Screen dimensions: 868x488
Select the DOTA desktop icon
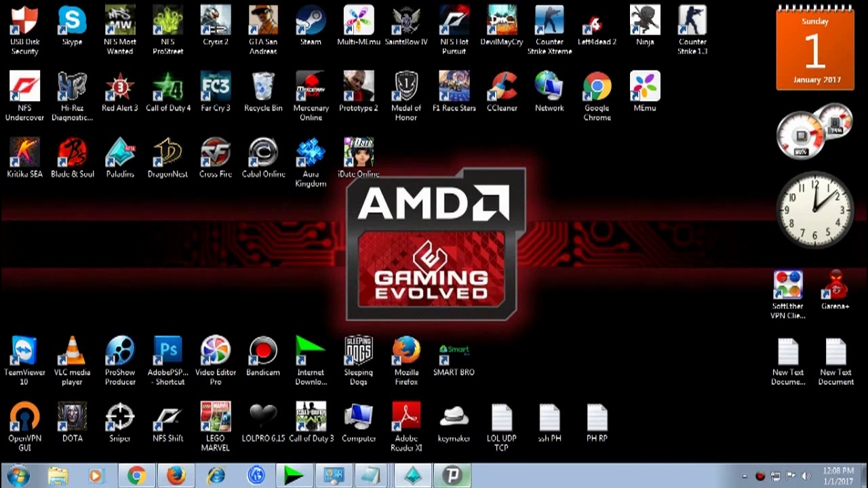(72, 423)
